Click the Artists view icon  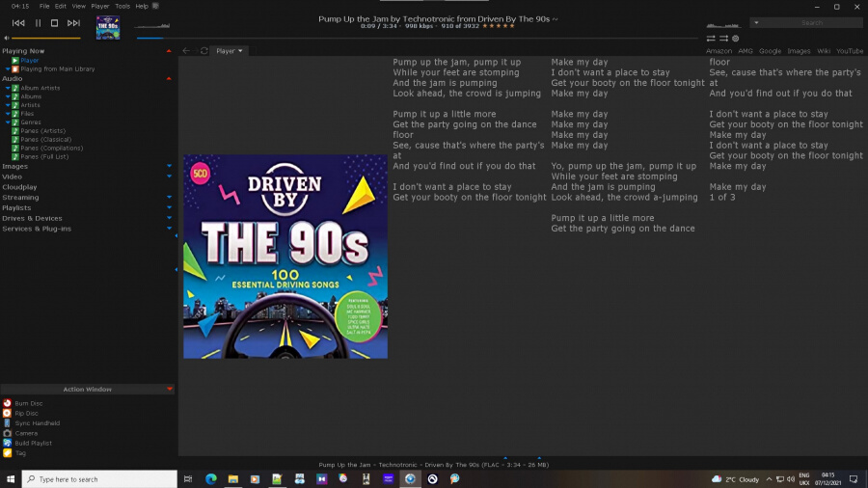tap(15, 105)
